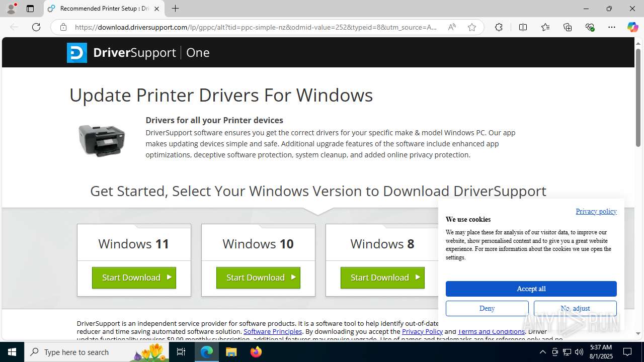Open the Software Principles link
The image size is (644, 362).
click(273, 331)
